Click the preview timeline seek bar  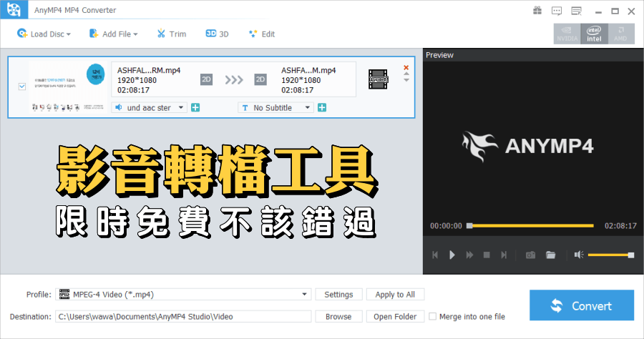coord(532,226)
